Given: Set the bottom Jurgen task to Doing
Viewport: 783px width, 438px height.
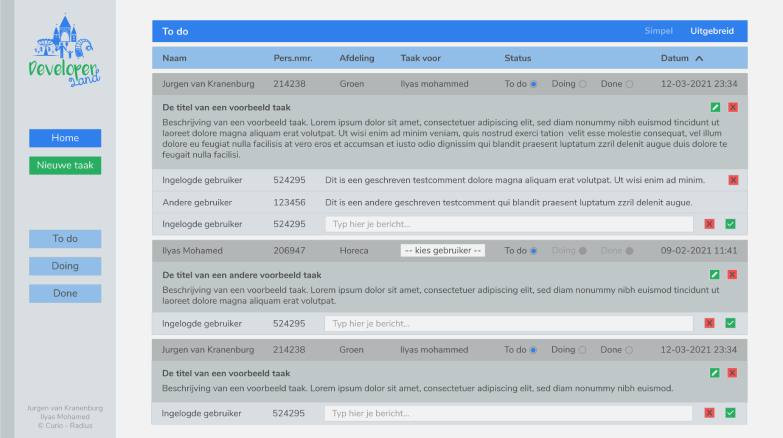Looking at the screenshot, I should tap(582, 350).
